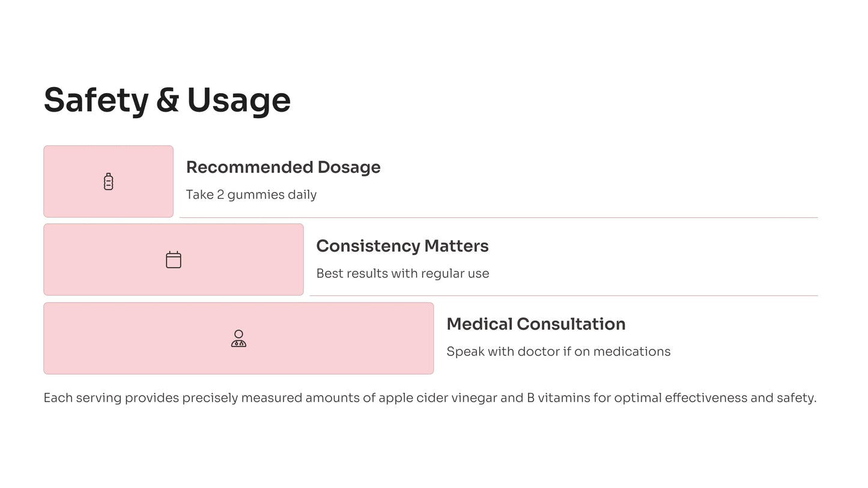Select the Medical Consultation heading
868x488 pixels.
(536, 324)
